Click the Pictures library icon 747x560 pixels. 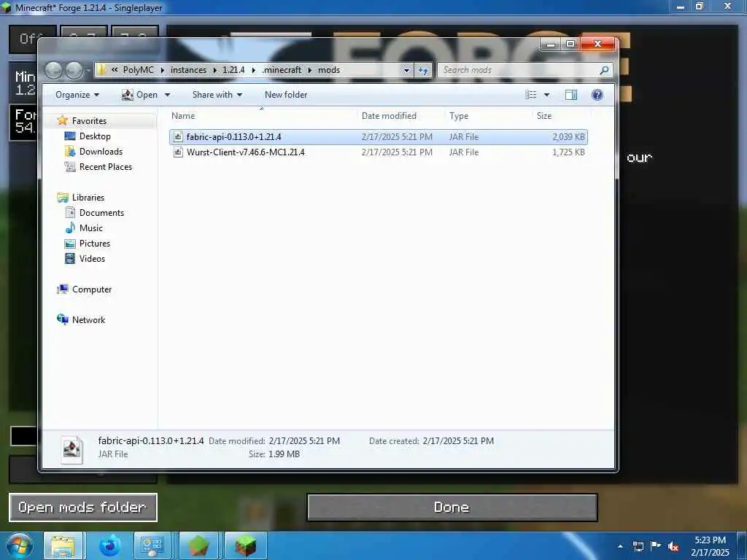[x=69, y=244]
